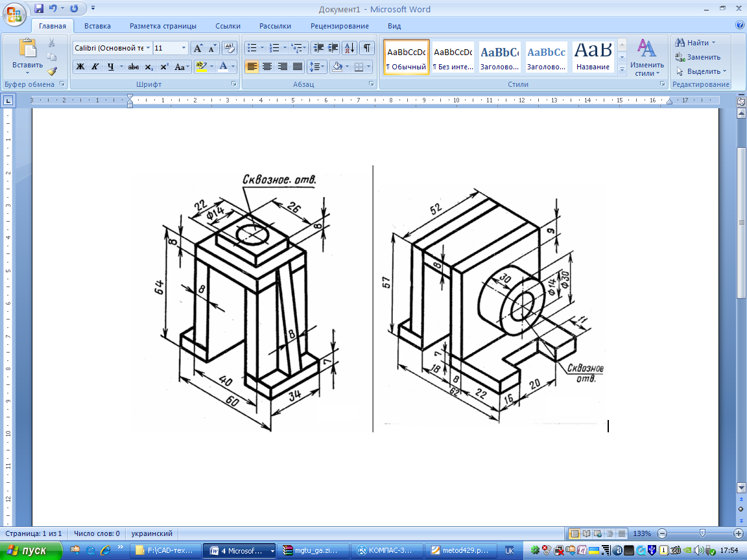Open the Разметка страницы tab
747x560 pixels.
click(x=163, y=26)
